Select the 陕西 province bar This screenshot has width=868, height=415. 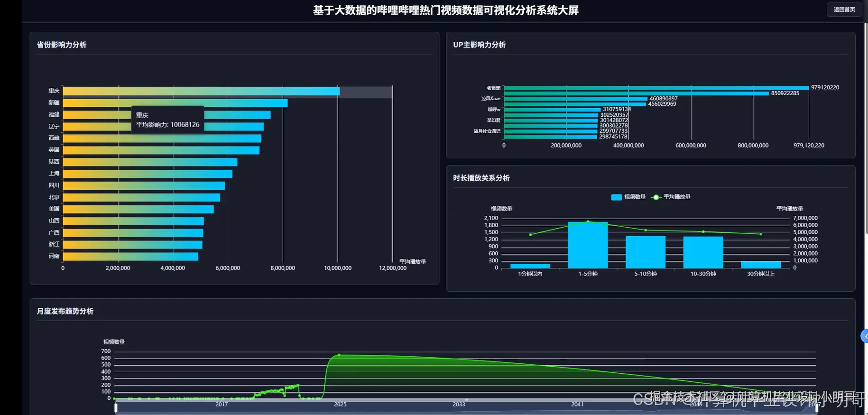click(150, 162)
